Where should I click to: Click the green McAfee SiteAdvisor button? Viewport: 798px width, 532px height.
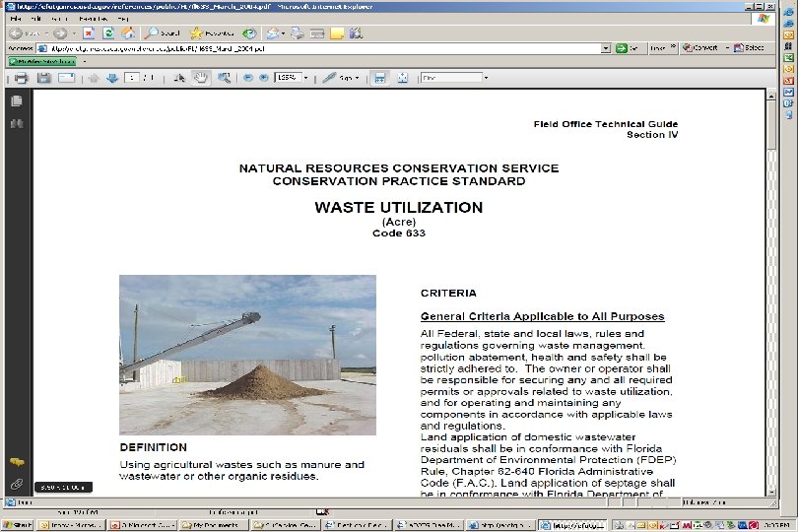[41, 62]
